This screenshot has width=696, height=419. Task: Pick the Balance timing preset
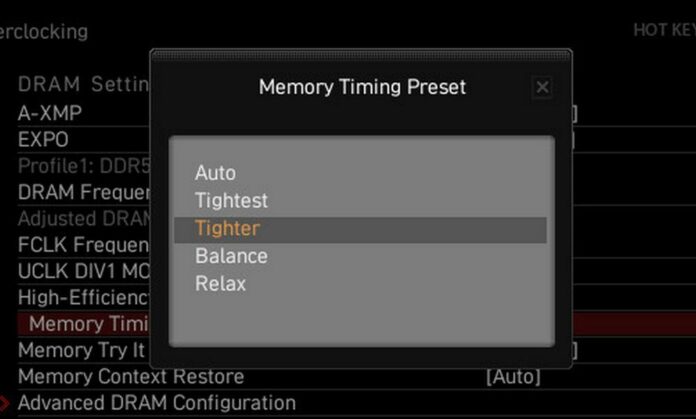pyautogui.click(x=231, y=256)
